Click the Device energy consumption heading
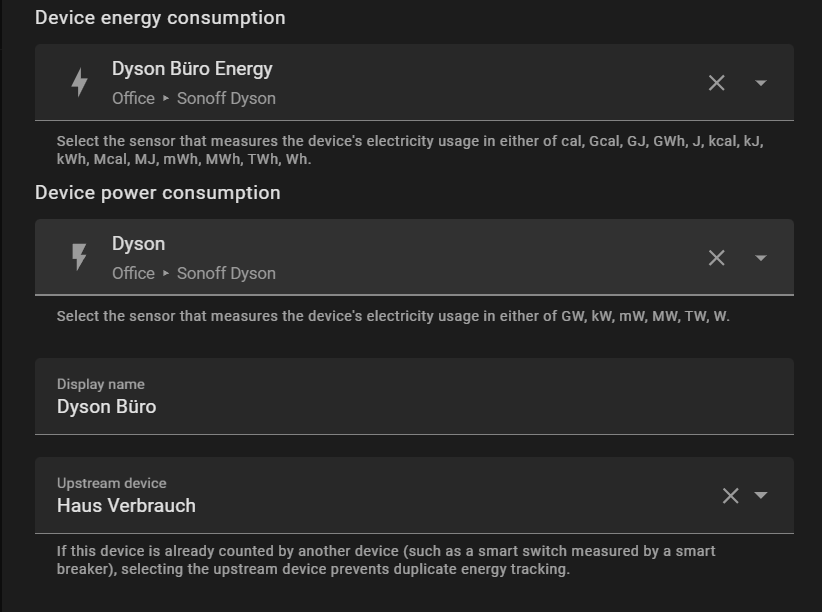 point(160,18)
